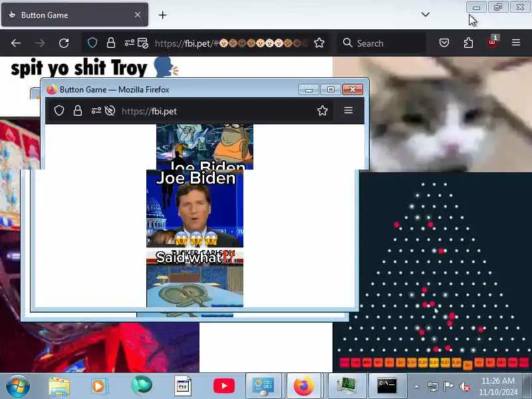Viewport: 532px width, 399px height.
Task: Open Action Center flag in tray
Action: 448,386
